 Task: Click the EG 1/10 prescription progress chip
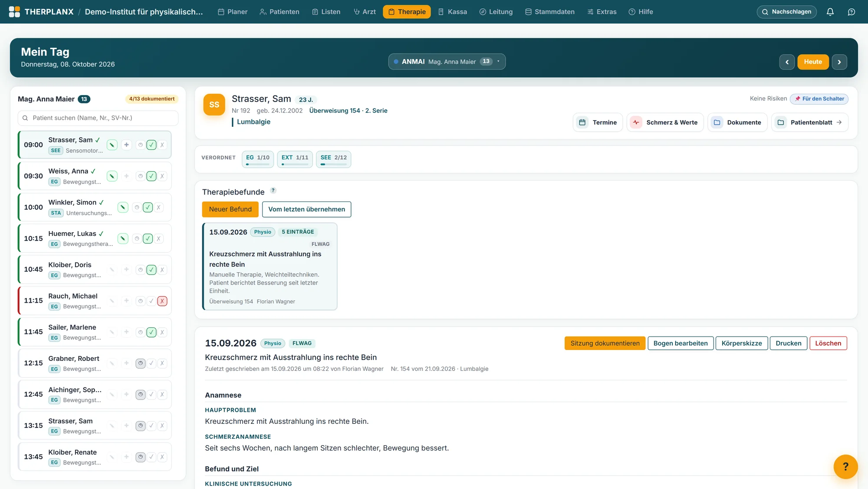(257, 159)
